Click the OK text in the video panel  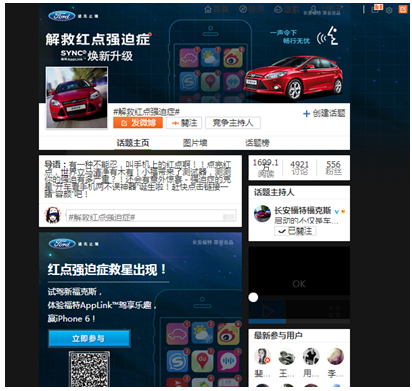299,284
